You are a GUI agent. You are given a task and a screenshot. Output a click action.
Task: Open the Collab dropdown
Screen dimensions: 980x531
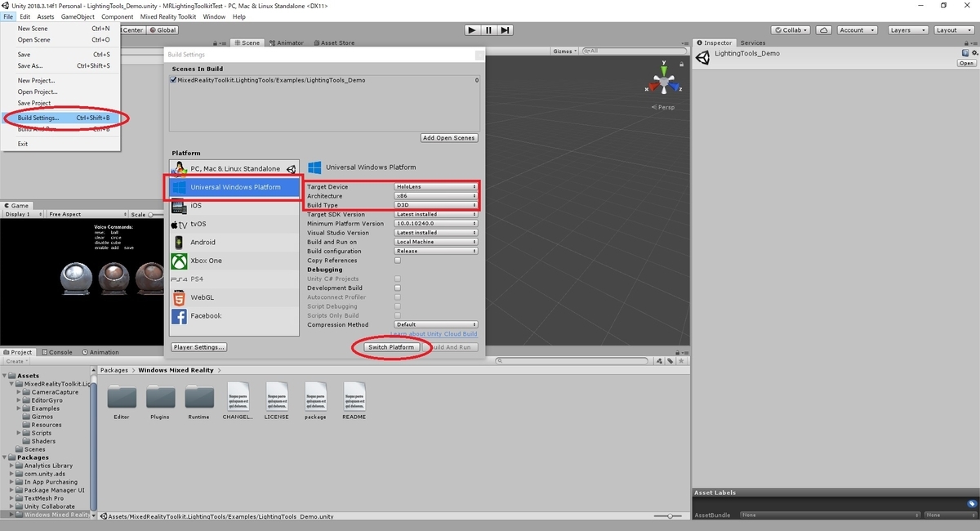point(792,30)
